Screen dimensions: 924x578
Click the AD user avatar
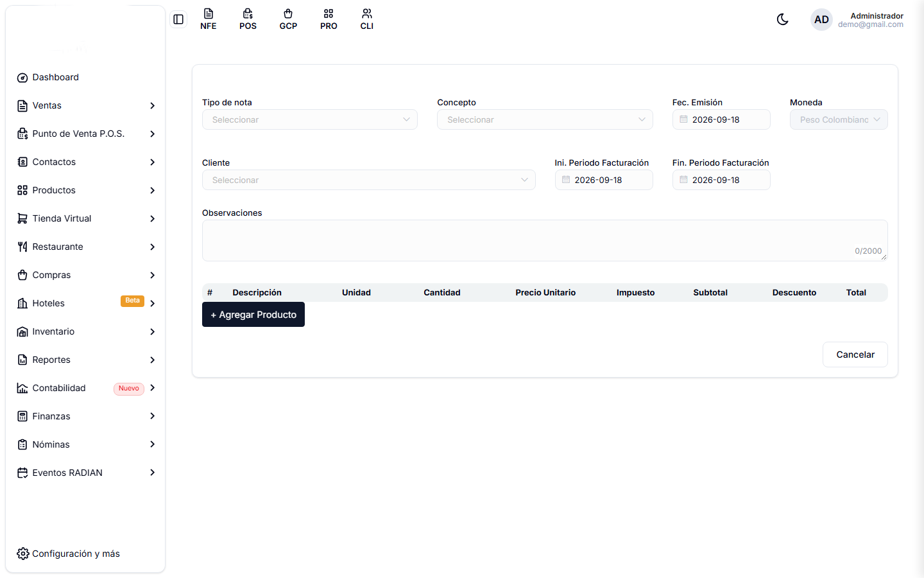(821, 19)
